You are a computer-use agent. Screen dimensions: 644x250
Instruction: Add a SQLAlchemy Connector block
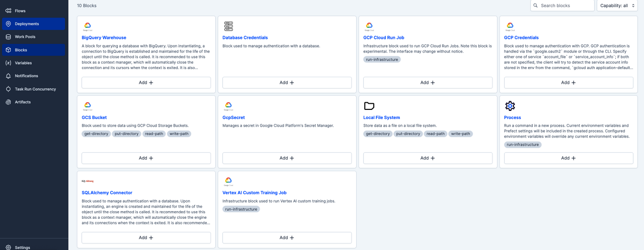146,238
